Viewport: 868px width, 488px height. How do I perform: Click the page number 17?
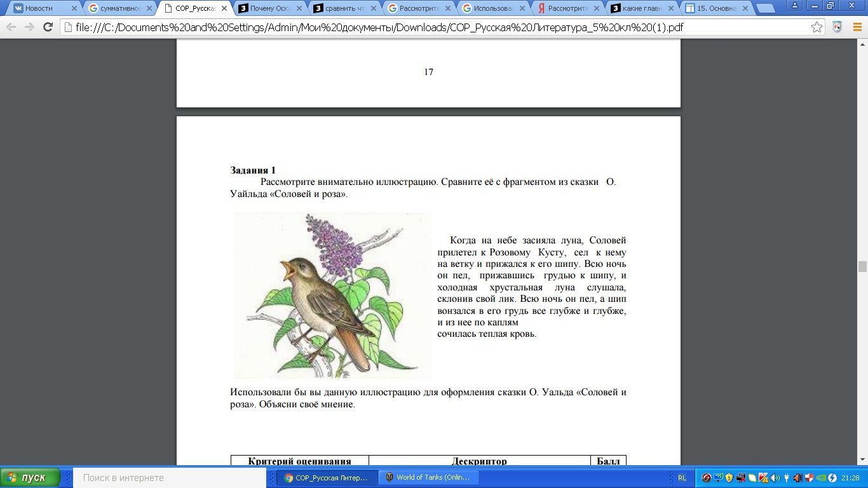428,72
